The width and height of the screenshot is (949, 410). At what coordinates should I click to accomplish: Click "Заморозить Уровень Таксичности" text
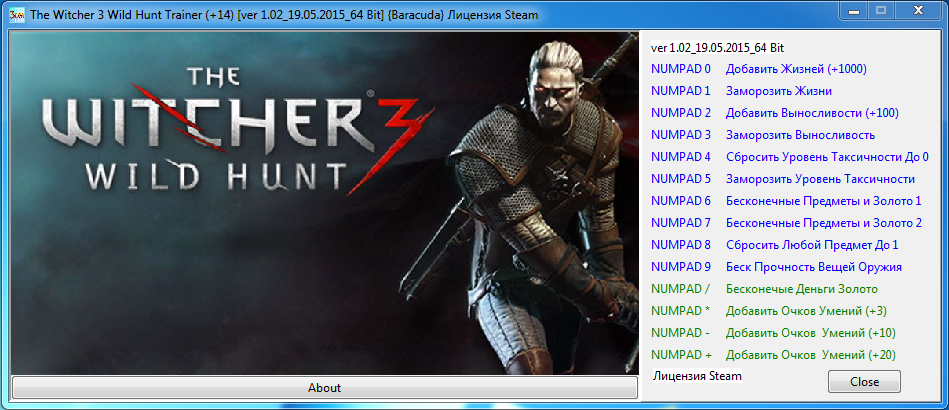[x=820, y=179]
